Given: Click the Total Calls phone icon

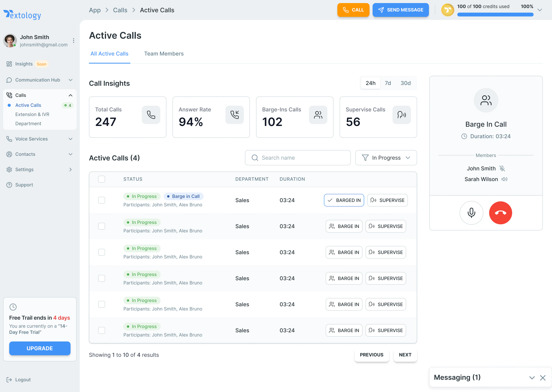Looking at the screenshot, I should pyautogui.click(x=151, y=115).
